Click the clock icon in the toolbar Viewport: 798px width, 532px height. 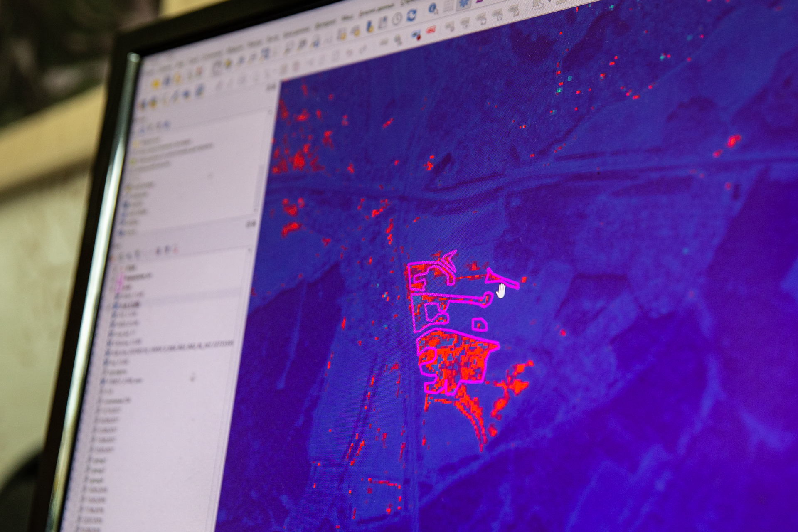click(x=397, y=18)
